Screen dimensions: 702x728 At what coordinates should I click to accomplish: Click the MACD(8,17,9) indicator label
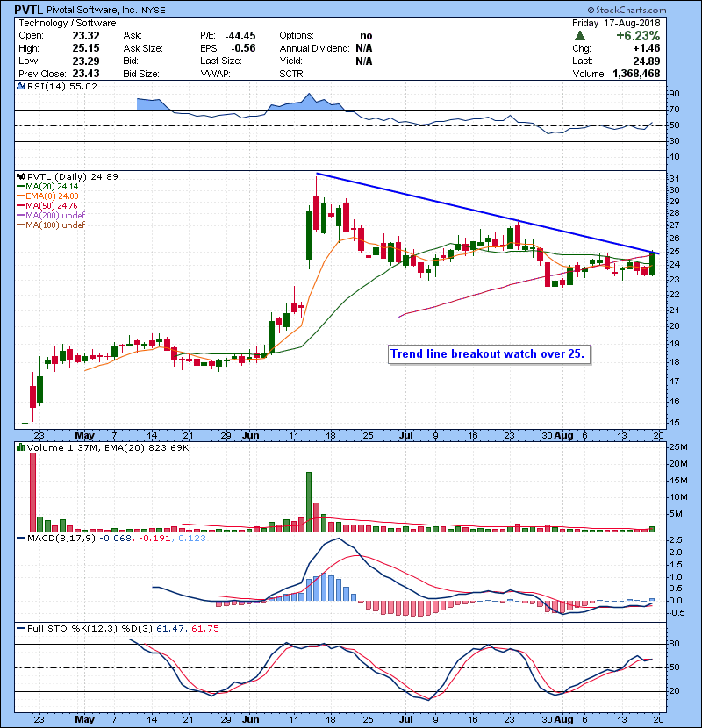coord(62,539)
